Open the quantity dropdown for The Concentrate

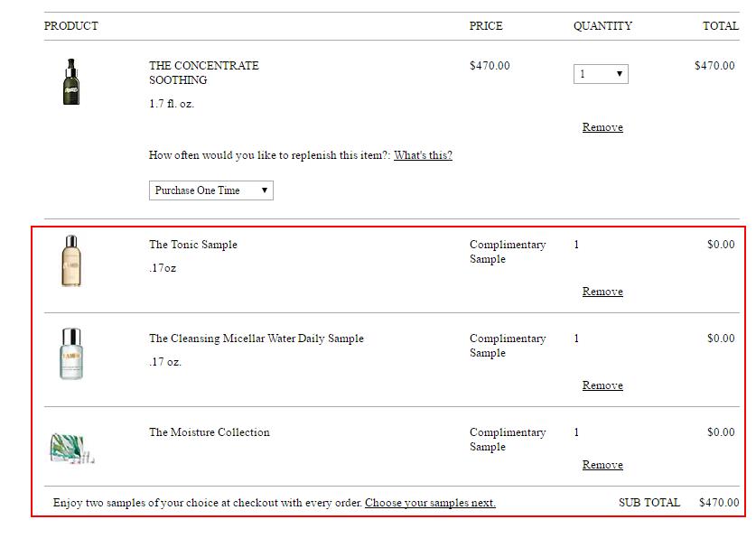(x=601, y=74)
